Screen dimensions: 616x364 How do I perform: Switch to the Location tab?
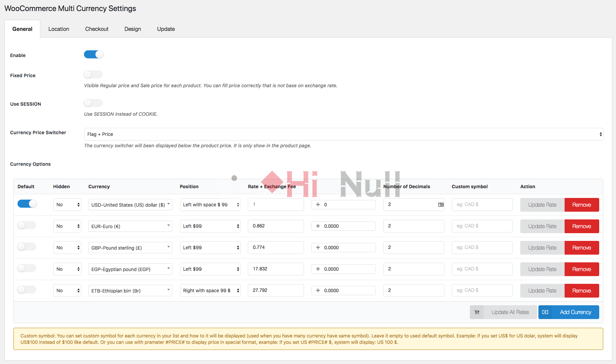click(59, 29)
